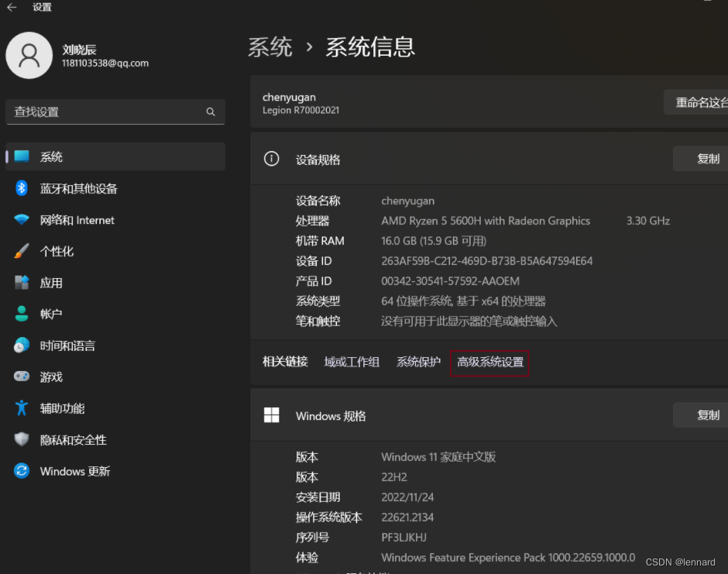This screenshot has width=728, height=574.
Task: Open 域或工作组 settings
Action: [x=352, y=362]
